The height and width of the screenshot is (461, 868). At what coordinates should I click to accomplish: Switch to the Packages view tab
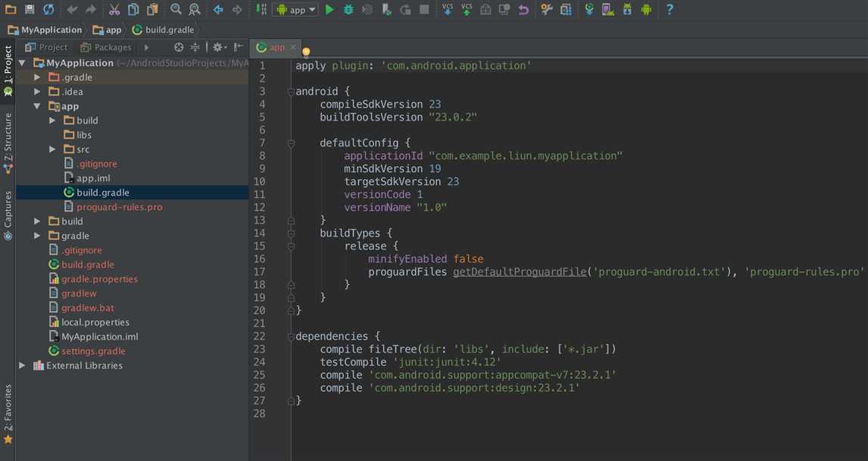pos(106,47)
